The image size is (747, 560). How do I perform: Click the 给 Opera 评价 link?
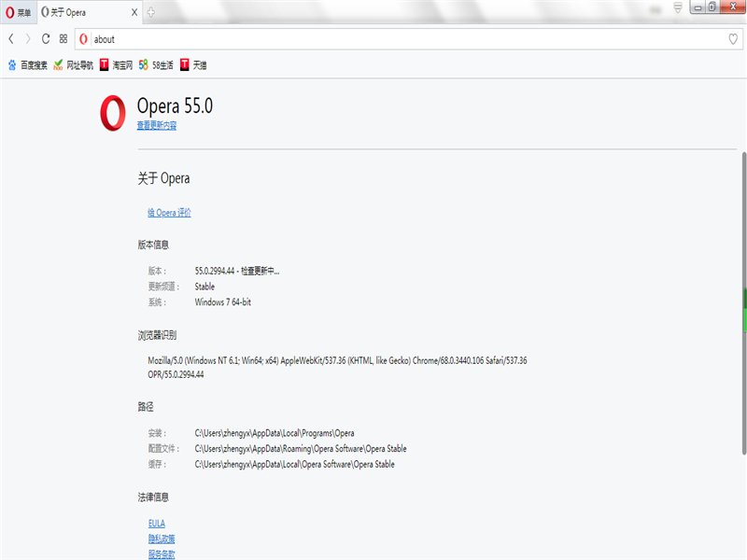tap(169, 213)
